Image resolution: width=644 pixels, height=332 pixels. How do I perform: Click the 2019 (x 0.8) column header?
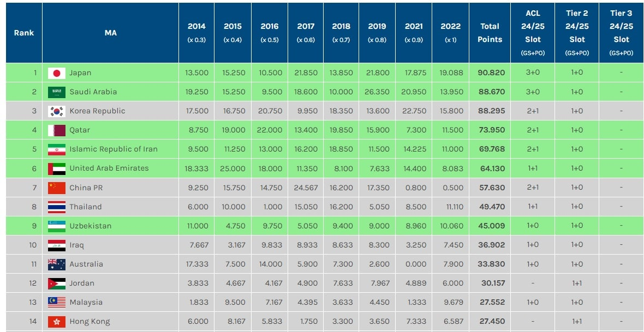[x=377, y=33]
